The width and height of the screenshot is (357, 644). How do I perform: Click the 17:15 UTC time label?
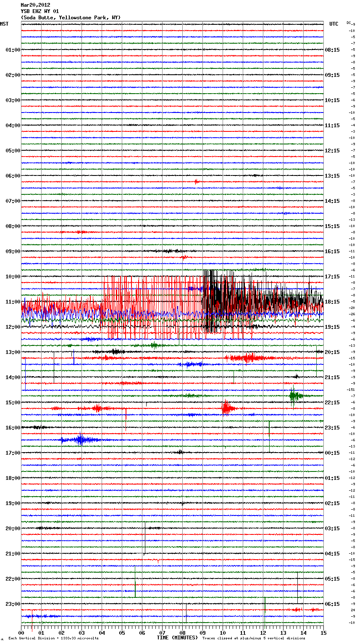[332, 277]
